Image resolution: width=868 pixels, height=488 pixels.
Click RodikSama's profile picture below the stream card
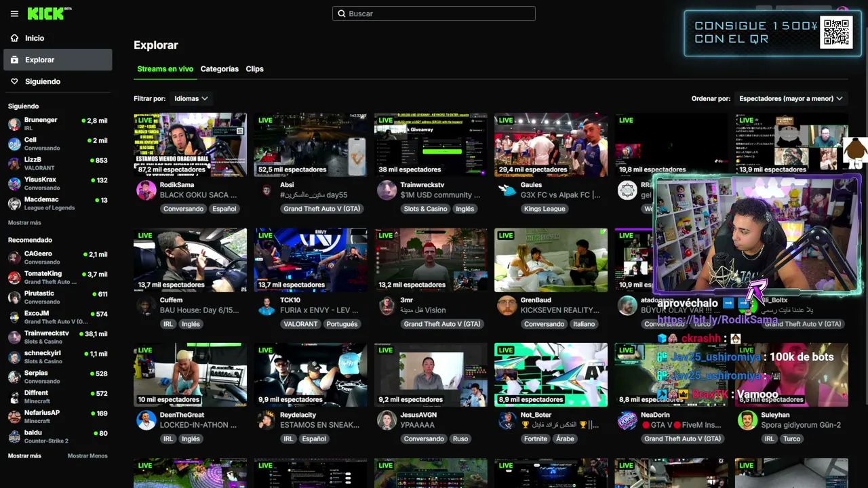(x=146, y=190)
